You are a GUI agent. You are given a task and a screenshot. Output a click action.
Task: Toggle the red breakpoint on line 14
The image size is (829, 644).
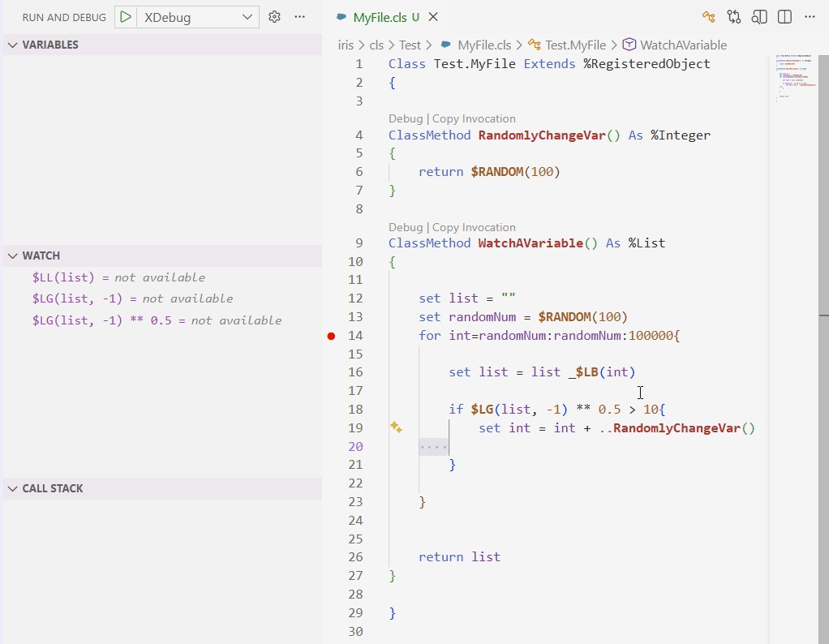(x=331, y=336)
